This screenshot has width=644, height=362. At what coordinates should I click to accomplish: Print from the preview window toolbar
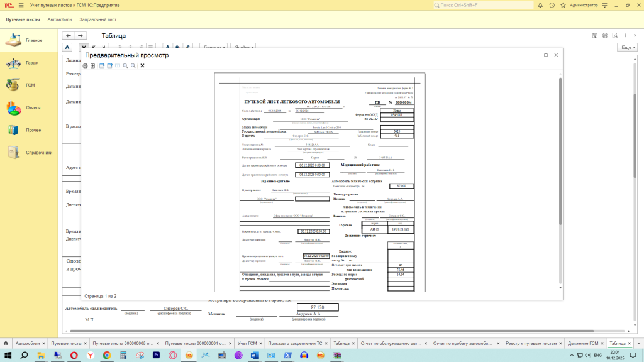[x=85, y=65]
